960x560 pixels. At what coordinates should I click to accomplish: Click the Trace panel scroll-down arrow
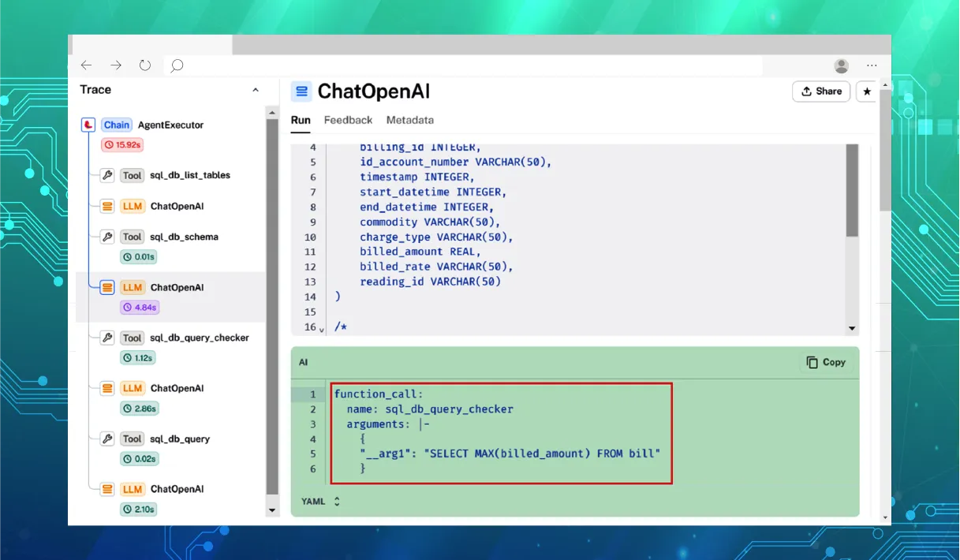tap(273, 510)
